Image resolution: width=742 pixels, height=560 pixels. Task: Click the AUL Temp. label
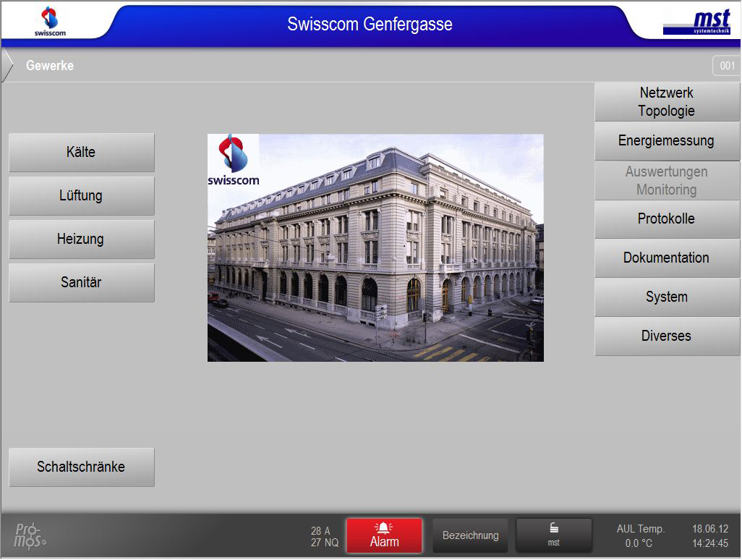click(641, 529)
